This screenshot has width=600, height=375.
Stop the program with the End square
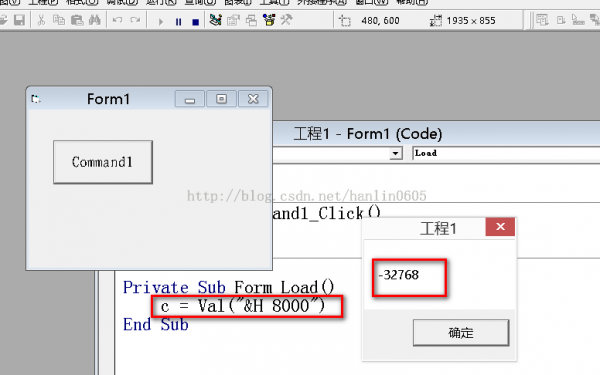click(196, 22)
